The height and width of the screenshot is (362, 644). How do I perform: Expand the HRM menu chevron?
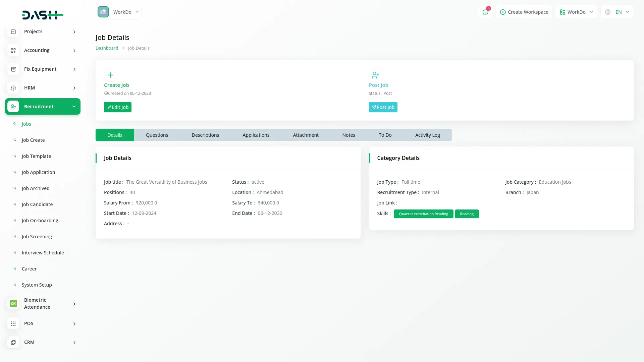pos(74,88)
